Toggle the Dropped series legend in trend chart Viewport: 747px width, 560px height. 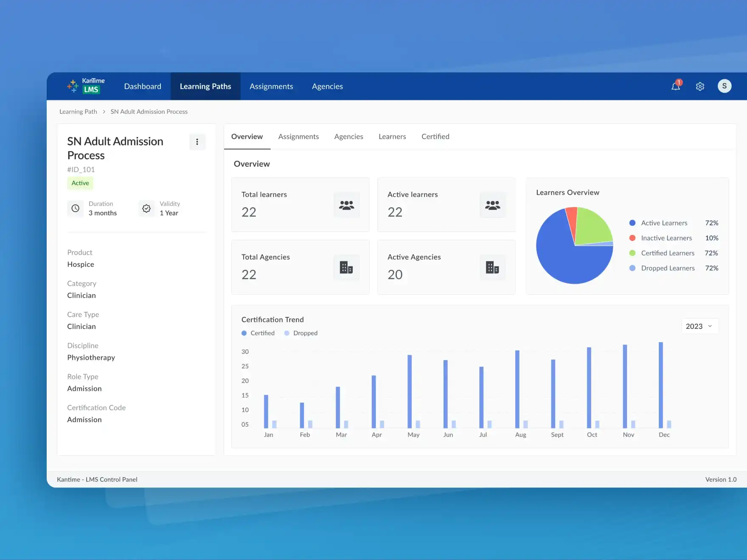[301, 333]
